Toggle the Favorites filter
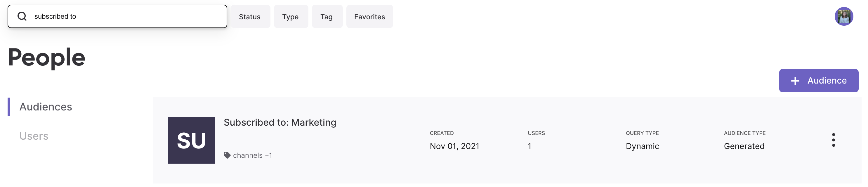 (370, 17)
